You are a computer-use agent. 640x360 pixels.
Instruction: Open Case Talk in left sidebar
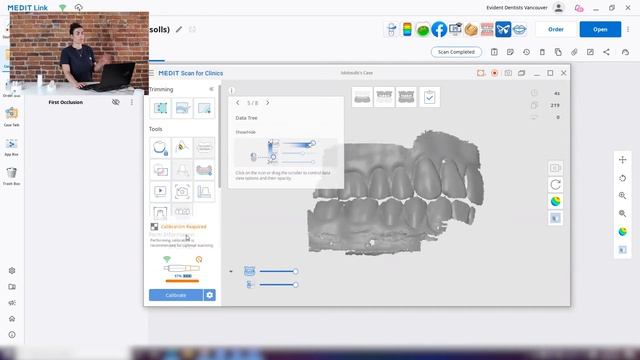[x=11, y=117]
